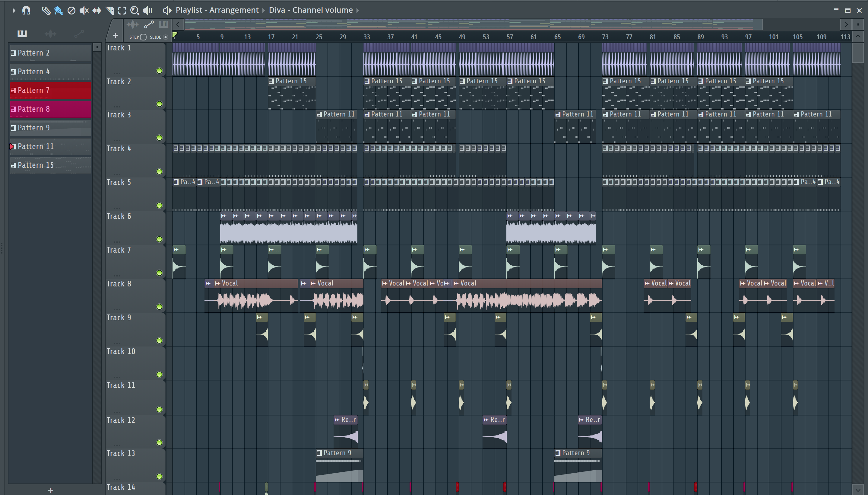Image resolution: width=868 pixels, height=495 pixels.
Task: Click Pattern 2 icon in picker
Action: pyautogui.click(x=14, y=53)
